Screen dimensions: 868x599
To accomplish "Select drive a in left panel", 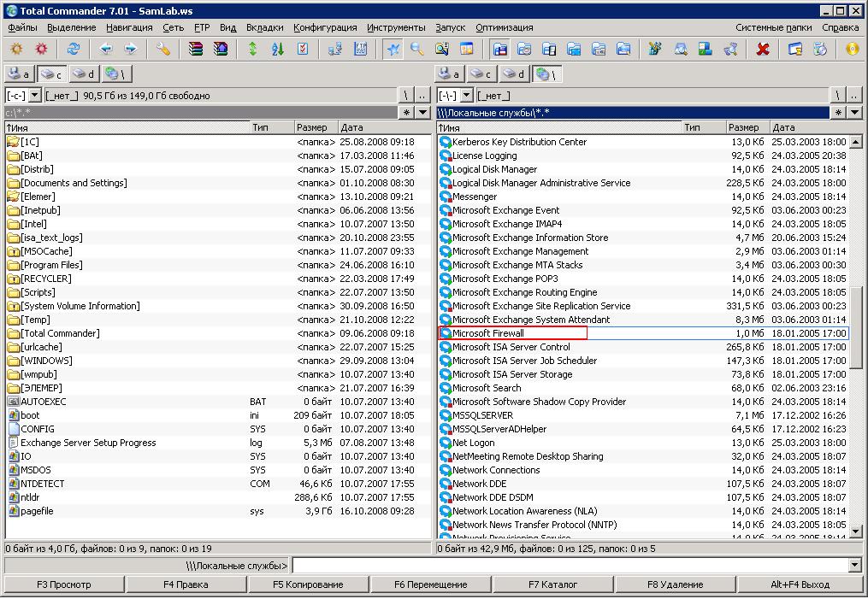I will click(20, 74).
